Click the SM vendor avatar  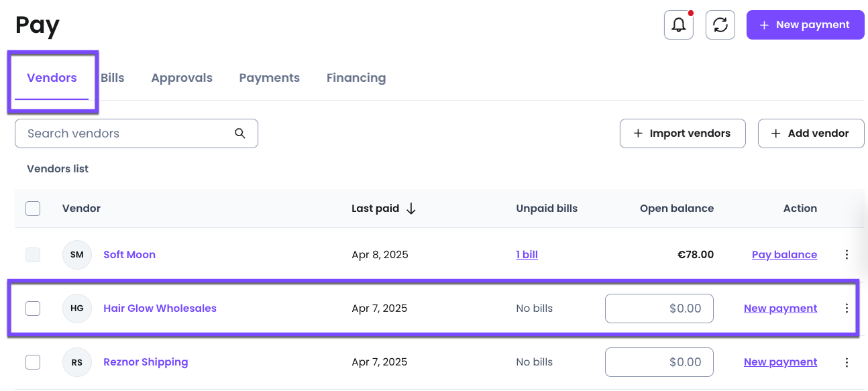[77, 255]
